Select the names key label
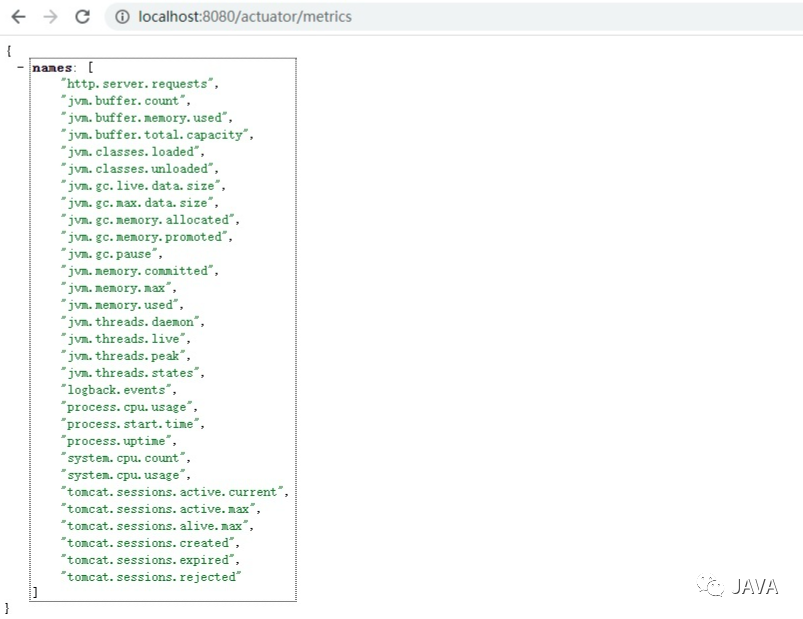The height and width of the screenshot is (619, 803). [52, 68]
